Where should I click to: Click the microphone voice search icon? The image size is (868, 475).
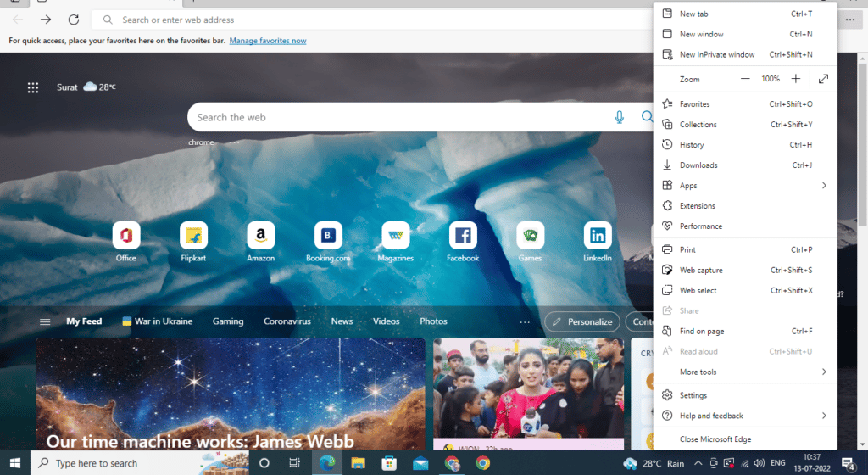(x=620, y=117)
